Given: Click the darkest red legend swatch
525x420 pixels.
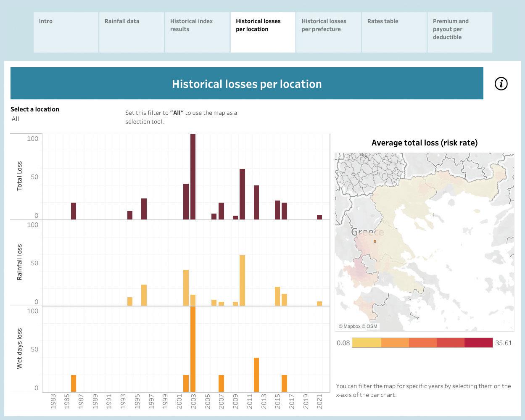Looking at the screenshot, I should tap(478, 343).
